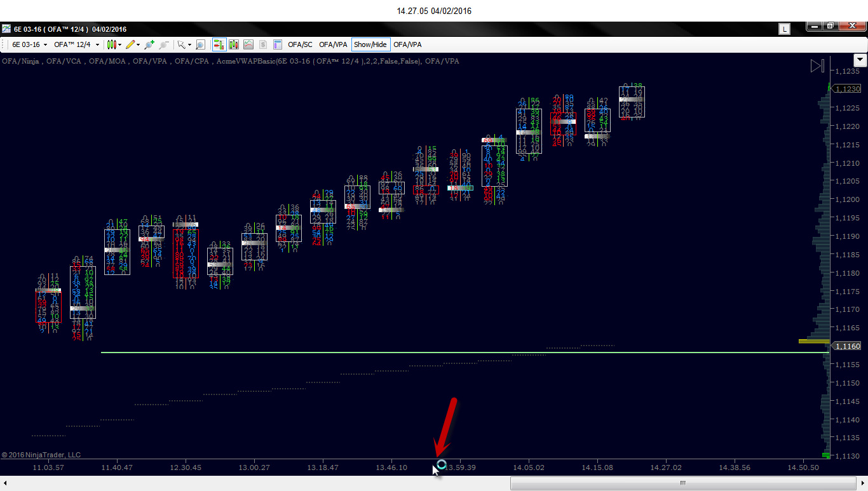Click the zoom in magnifier icon
Screen dimensions: 868x491
(149, 44)
